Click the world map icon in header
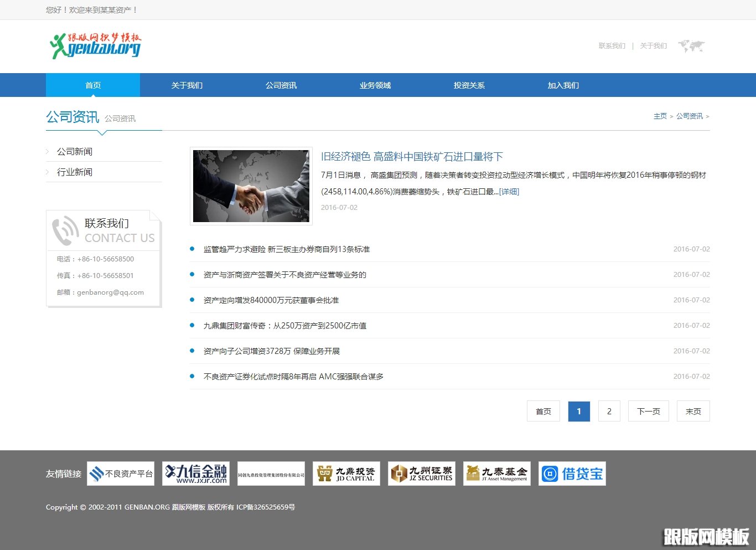This screenshot has width=756, height=550. point(691,46)
